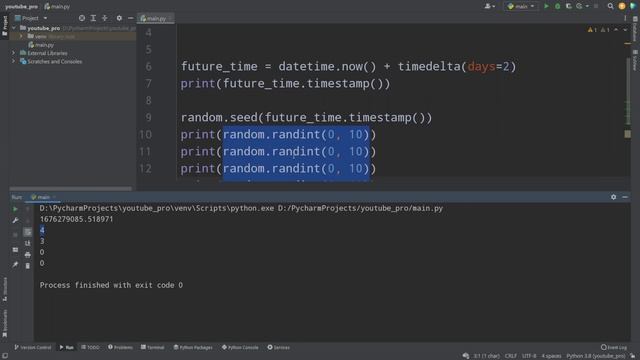
Task: Click the Project panel horizontal scrollbar
Action: [x=71, y=189]
